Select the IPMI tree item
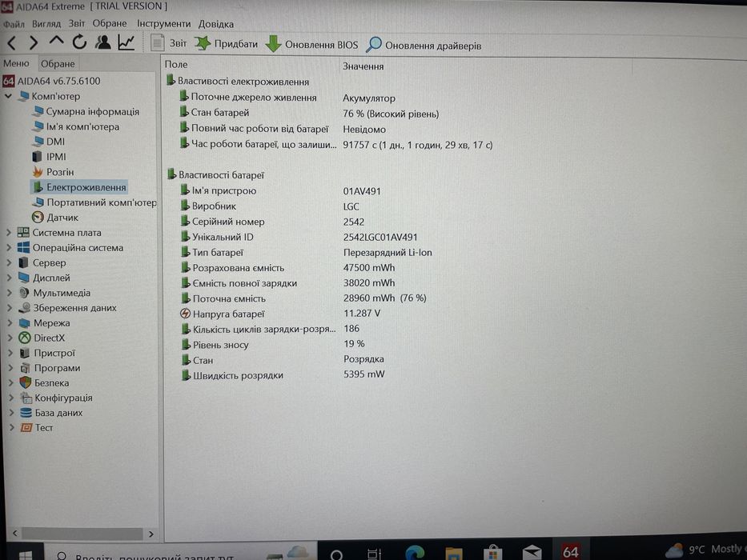The width and height of the screenshot is (747, 560). click(49, 157)
